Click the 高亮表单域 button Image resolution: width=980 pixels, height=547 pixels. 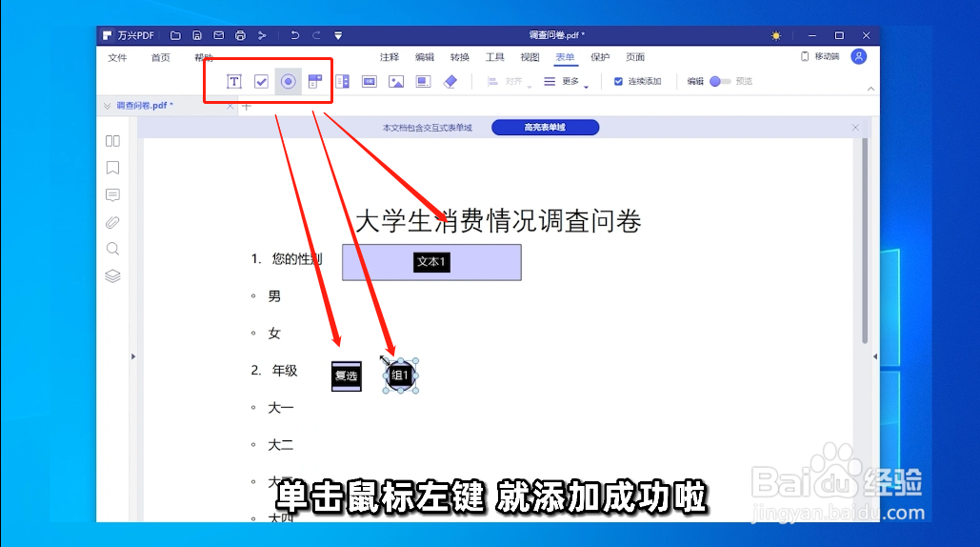(x=545, y=128)
